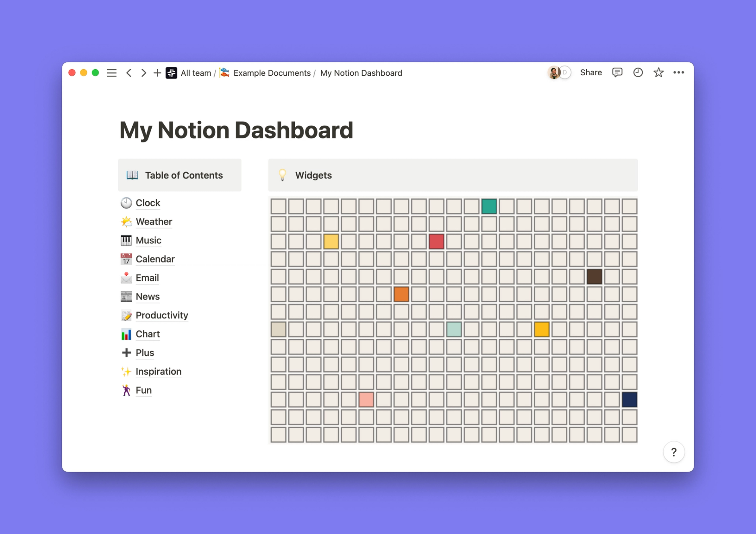Screen dimensions: 756x534
Task: Click the My Notion Dashboard page title
Action: point(236,130)
